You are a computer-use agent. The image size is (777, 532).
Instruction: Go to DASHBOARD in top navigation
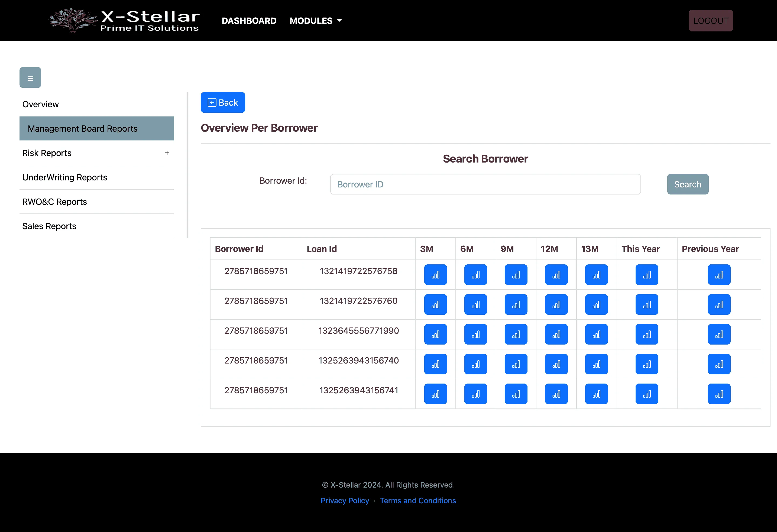pos(249,21)
